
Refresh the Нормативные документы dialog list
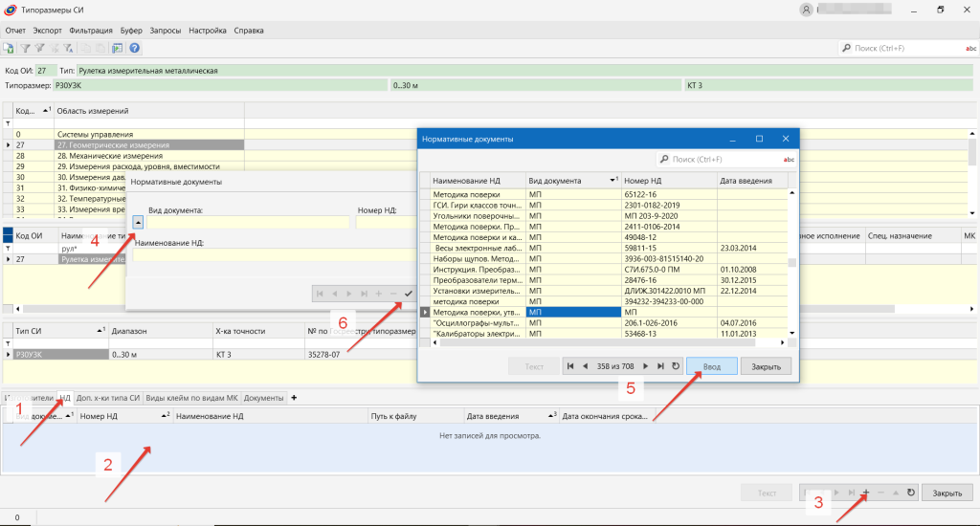point(676,366)
